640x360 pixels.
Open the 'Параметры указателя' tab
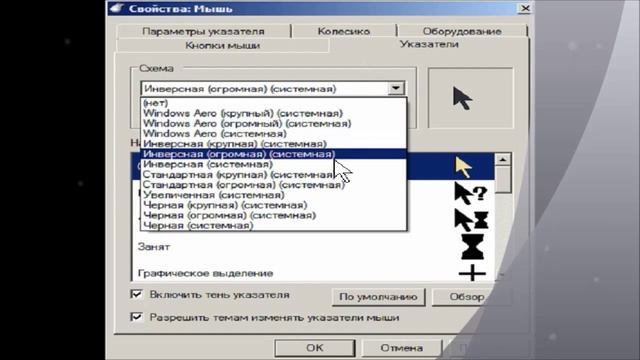click(x=203, y=31)
